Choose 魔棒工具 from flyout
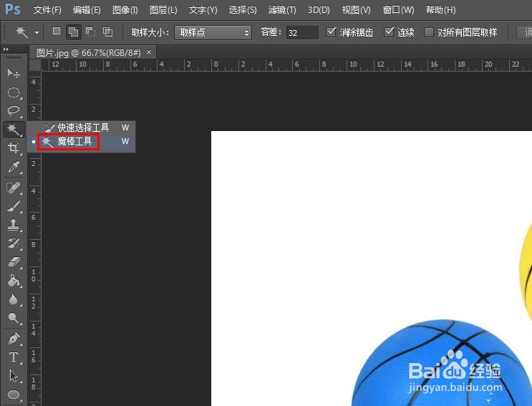Image resolution: width=532 pixels, height=406 pixels. click(81, 142)
